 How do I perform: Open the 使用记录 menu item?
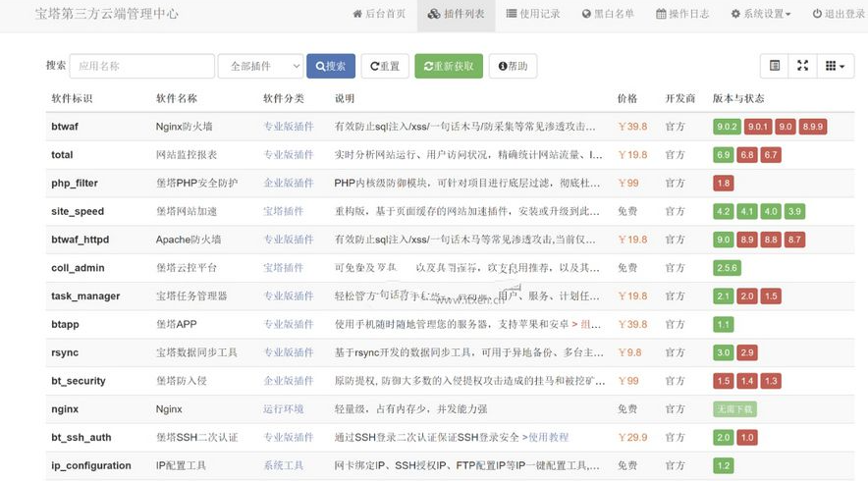pyautogui.click(x=533, y=14)
